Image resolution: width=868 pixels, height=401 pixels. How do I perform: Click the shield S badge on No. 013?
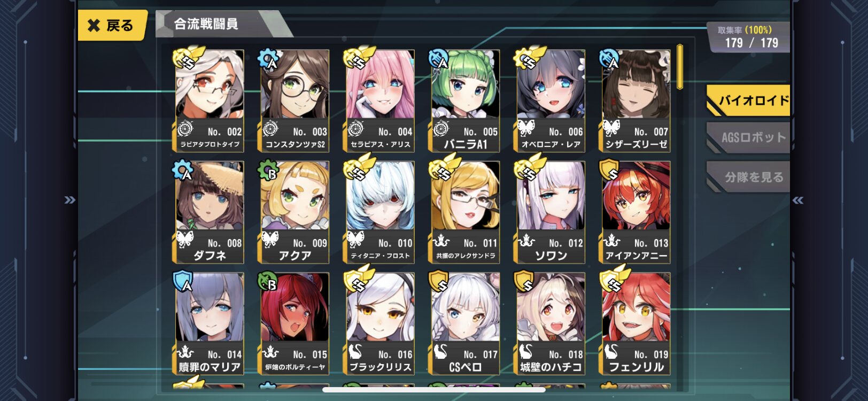coord(610,171)
